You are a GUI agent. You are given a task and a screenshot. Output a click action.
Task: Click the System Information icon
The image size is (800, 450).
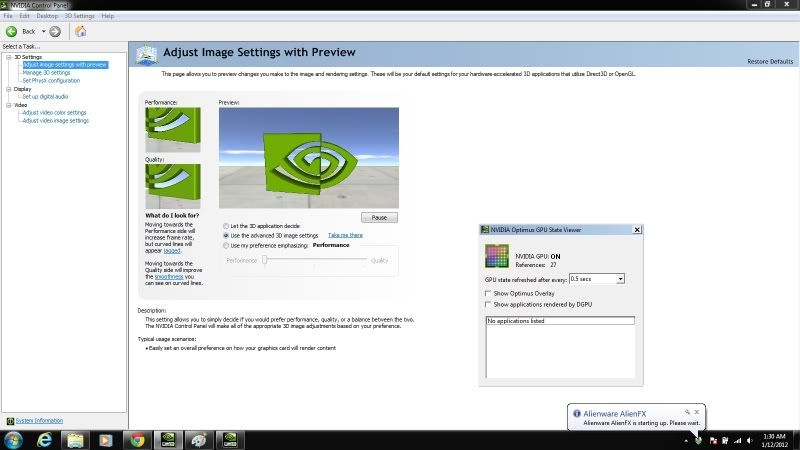tap(10, 421)
